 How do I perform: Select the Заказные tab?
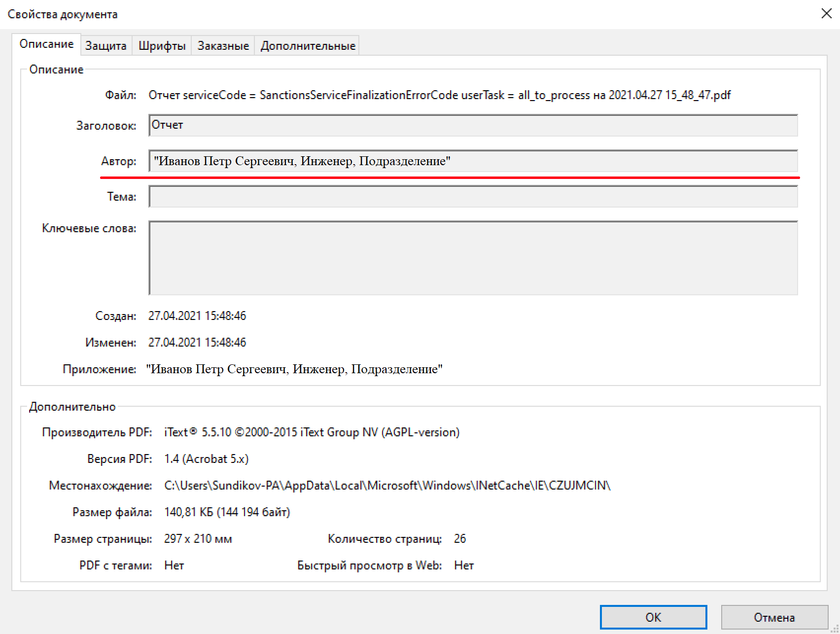coord(223,46)
